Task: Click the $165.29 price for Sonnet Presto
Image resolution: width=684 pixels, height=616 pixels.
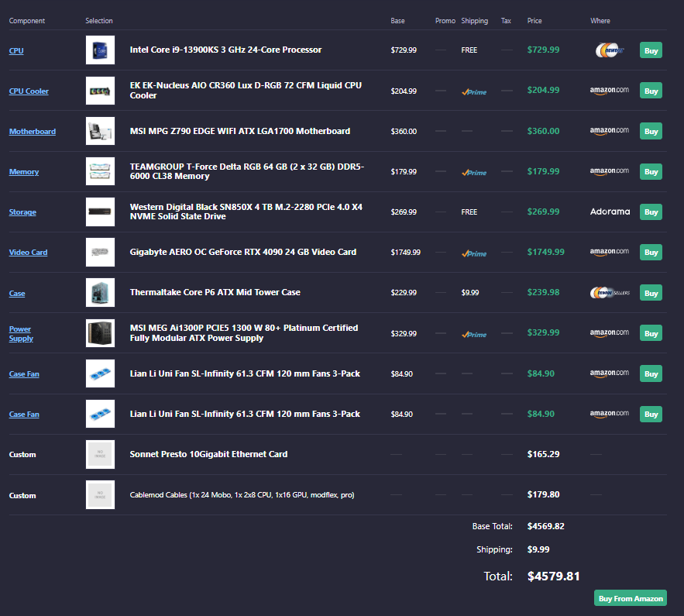Action: coord(543,454)
